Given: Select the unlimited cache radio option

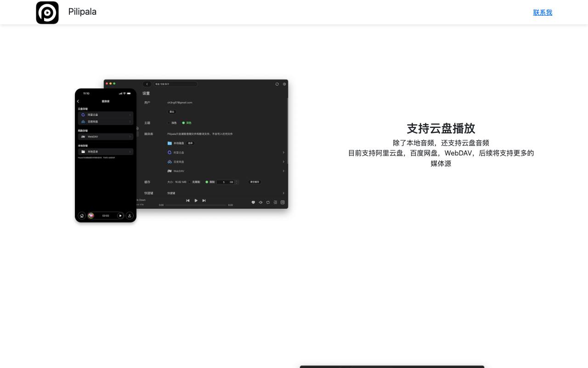Looking at the screenshot, I should click(194, 182).
